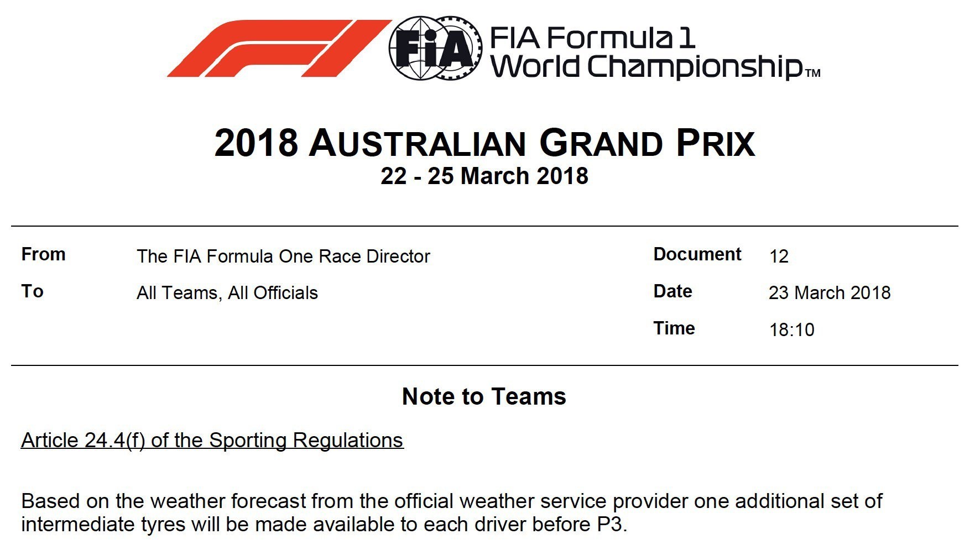Image resolution: width=980 pixels, height=555 pixels.
Task: Click the Note to Teams heading
Action: coord(484,396)
